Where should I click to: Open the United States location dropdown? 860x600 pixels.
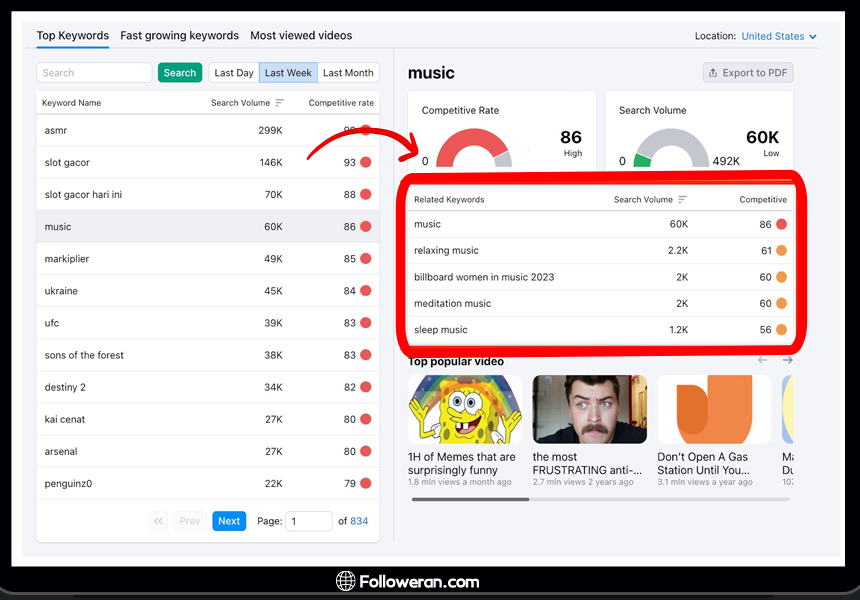tap(778, 36)
